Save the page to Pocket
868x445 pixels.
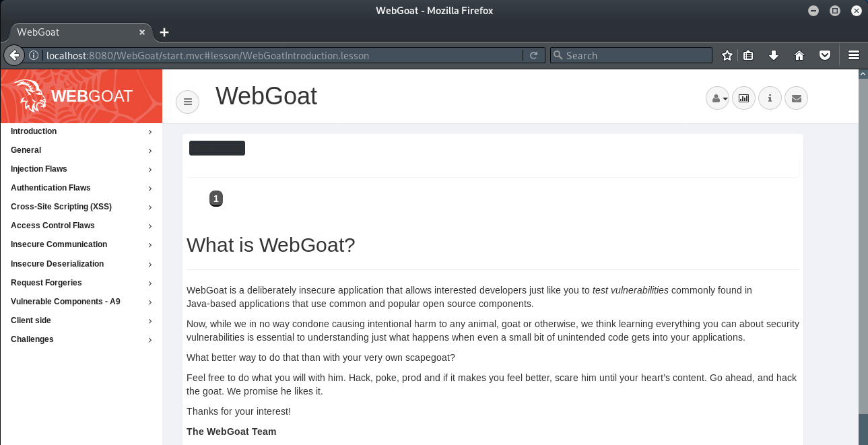tap(825, 55)
